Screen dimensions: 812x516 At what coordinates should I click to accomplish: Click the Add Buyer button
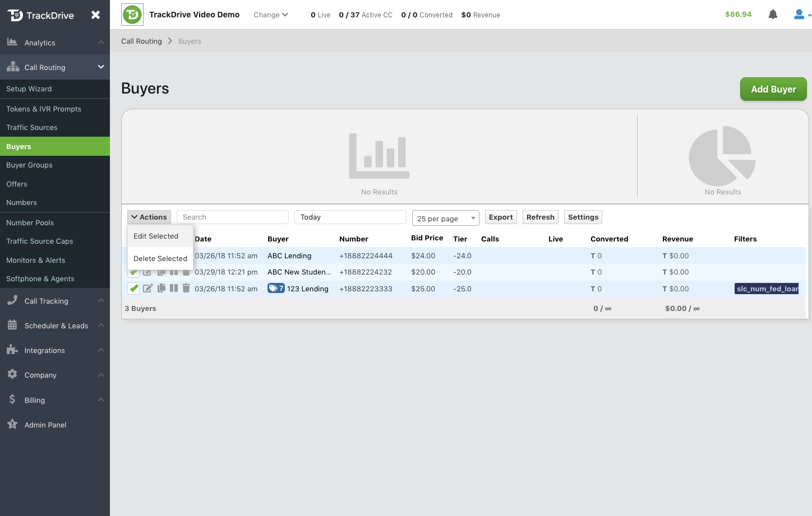(x=773, y=89)
